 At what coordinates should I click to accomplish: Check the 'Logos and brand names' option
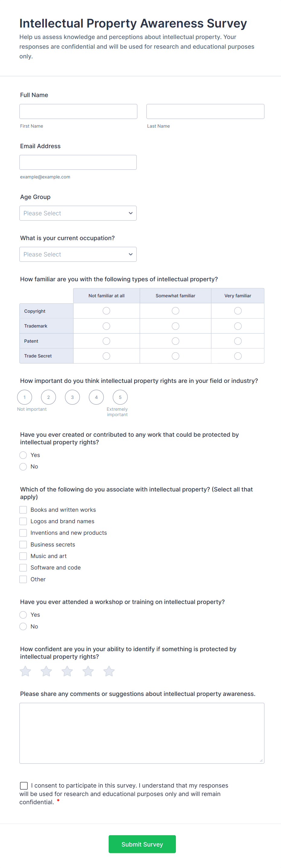(x=23, y=521)
